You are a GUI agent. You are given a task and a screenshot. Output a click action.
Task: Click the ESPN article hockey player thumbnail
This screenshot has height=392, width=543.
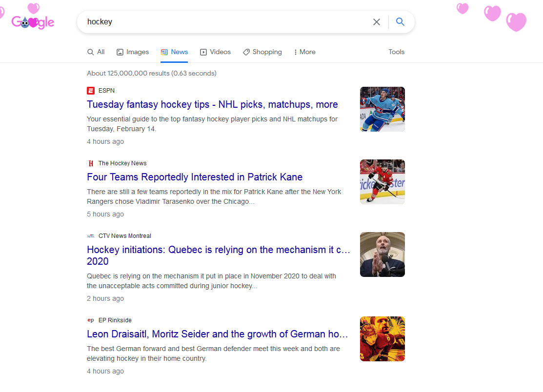382,109
